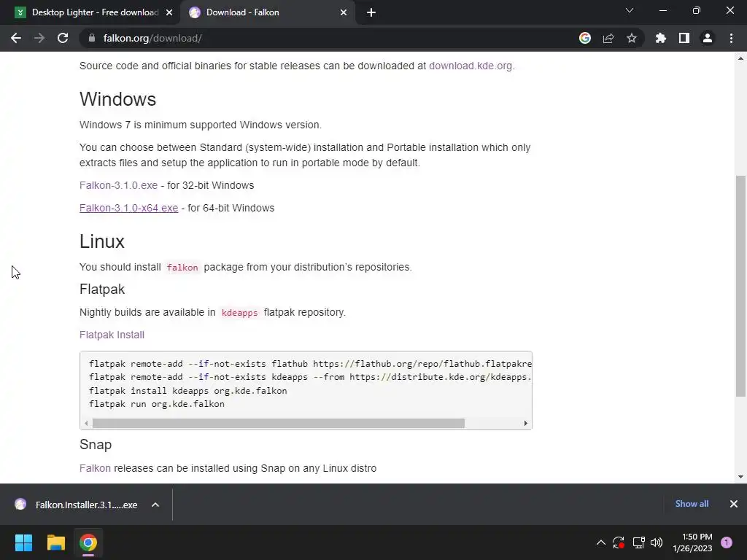Open the notification badge in the tray
The image size is (747, 560).
click(726, 542)
